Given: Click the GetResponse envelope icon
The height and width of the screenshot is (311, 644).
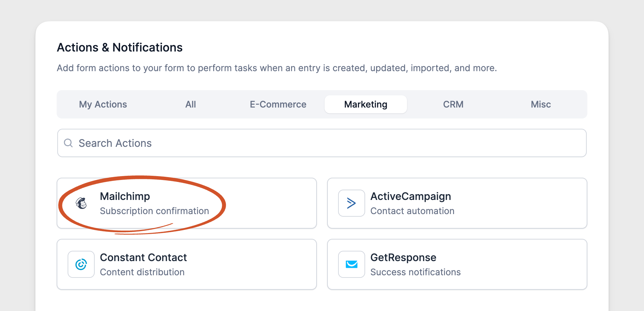Looking at the screenshot, I should 351,264.
